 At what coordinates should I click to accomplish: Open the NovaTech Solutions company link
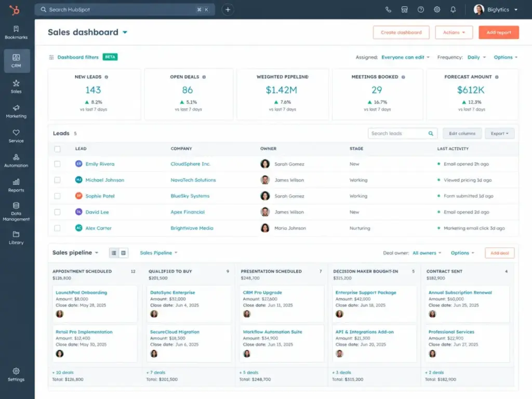pos(193,180)
